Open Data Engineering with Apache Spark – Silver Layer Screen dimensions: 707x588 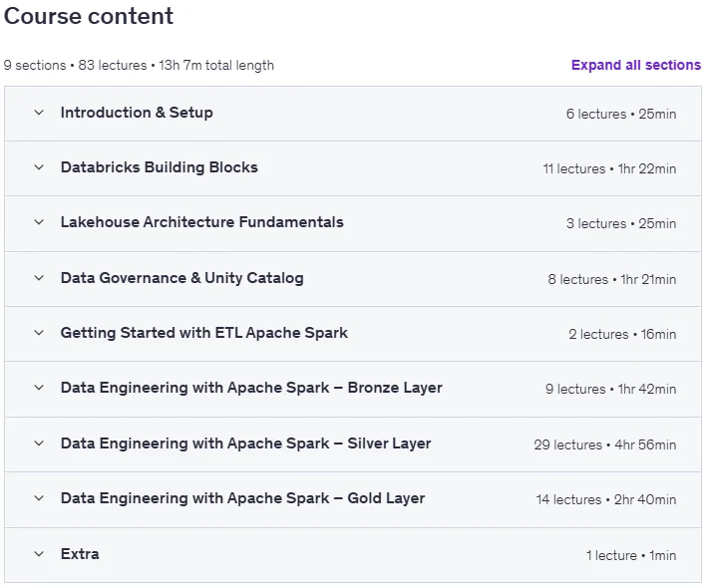pyautogui.click(x=245, y=443)
